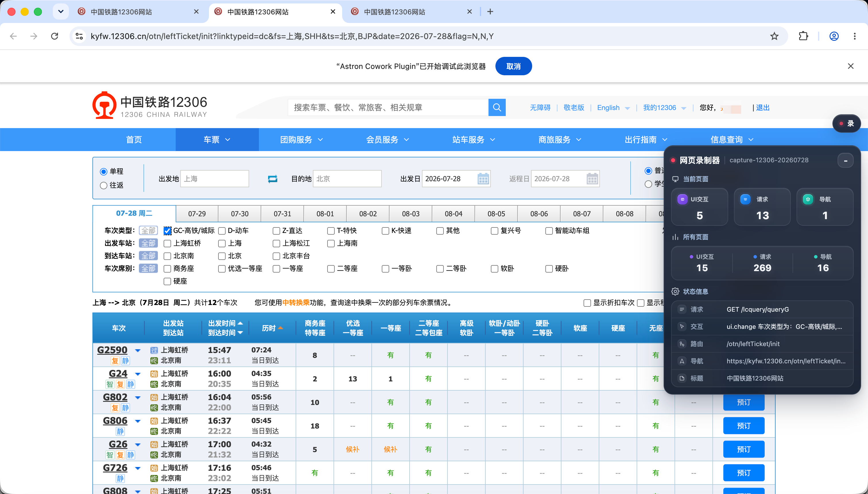Open a new browser tab
Viewport: 868px width, 494px height.
(x=490, y=11)
